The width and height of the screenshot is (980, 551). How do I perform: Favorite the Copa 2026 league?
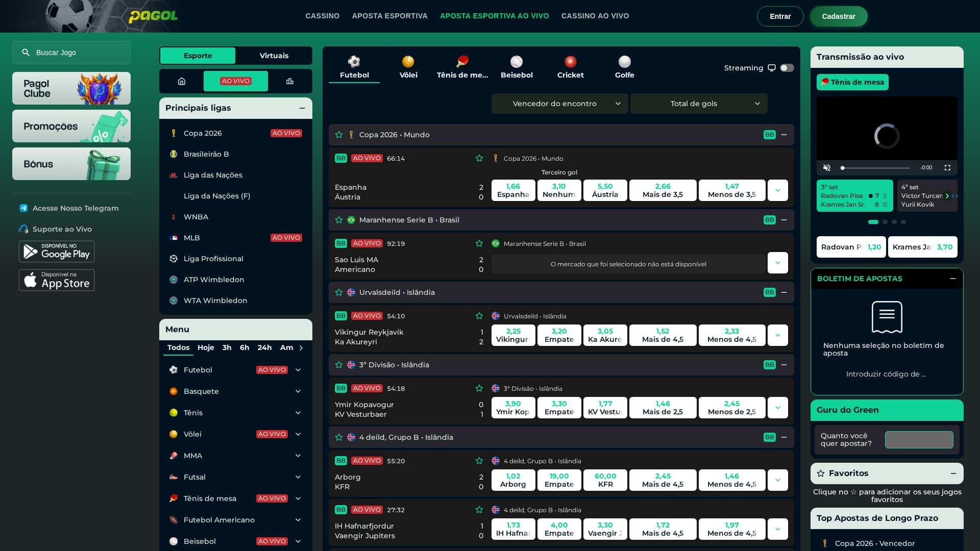click(339, 135)
